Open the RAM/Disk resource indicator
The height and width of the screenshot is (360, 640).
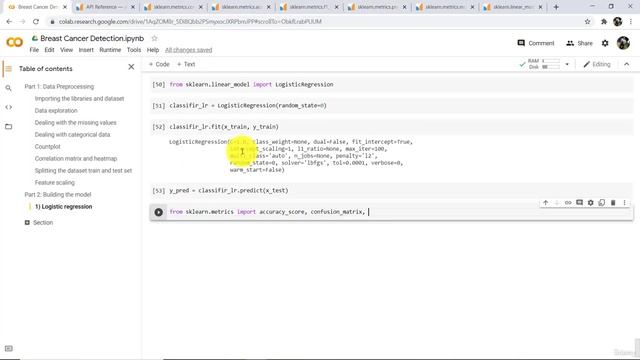pos(544,64)
